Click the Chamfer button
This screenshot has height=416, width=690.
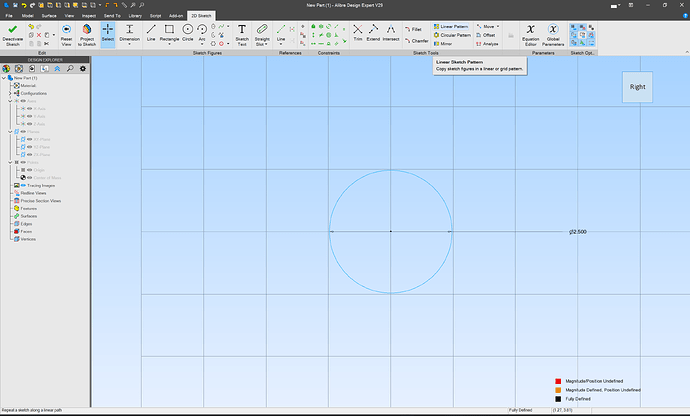(416, 40)
